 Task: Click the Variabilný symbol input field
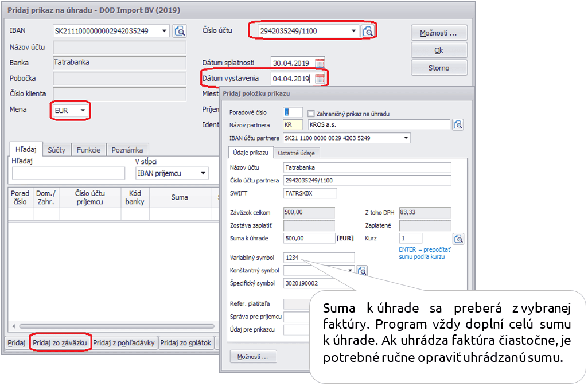point(319,258)
